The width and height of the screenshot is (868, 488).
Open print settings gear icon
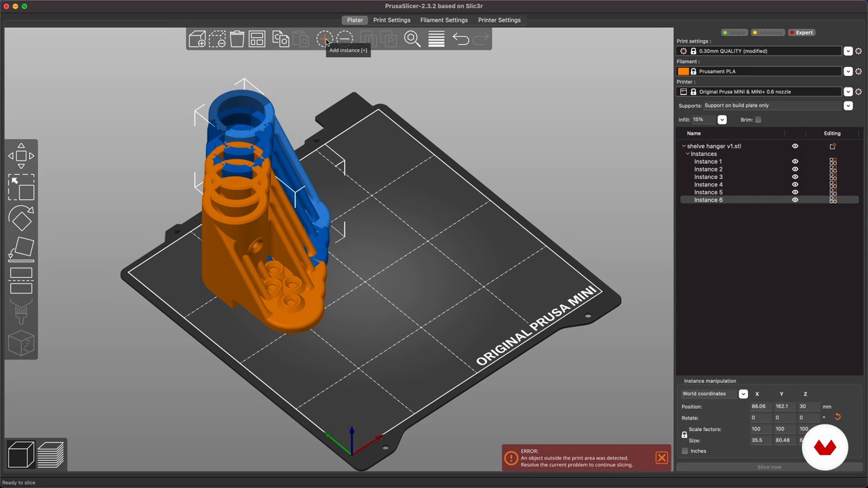[858, 51]
